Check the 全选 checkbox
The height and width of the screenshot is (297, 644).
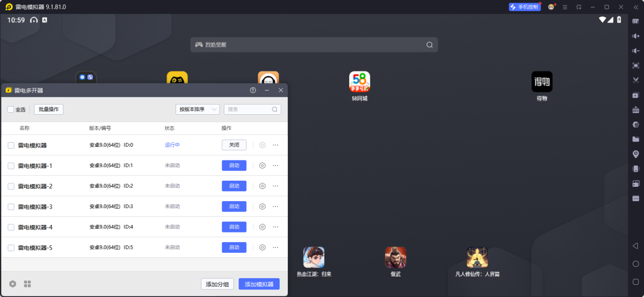11,109
